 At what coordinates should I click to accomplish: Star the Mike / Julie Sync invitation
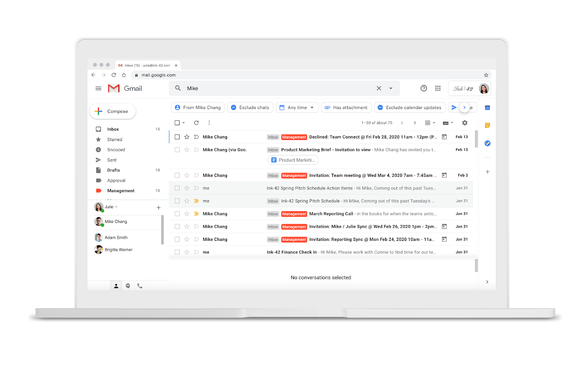pyautogui.click(x=187, y=227)
